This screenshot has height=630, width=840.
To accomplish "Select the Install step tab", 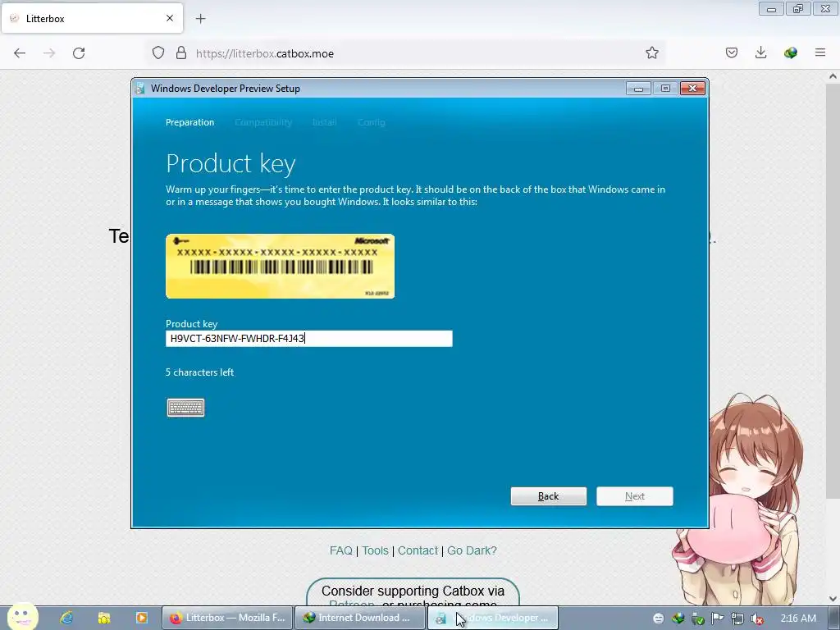I will 325,122.
